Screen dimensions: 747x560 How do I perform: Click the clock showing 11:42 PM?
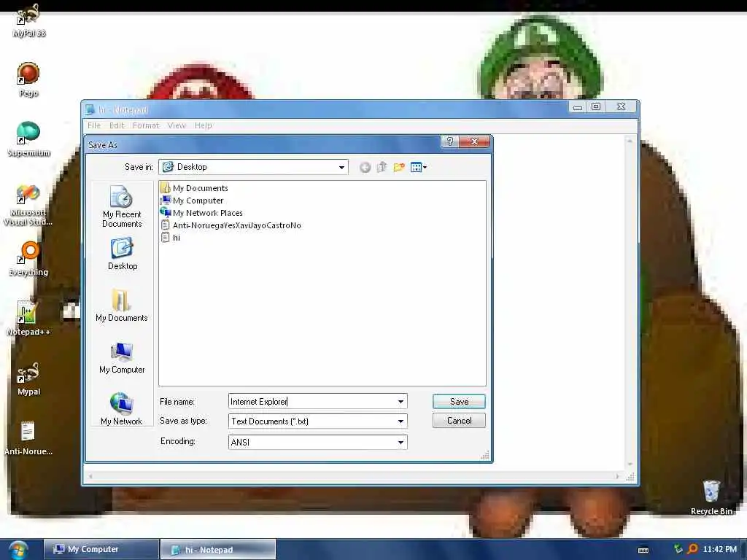[719, 549]
